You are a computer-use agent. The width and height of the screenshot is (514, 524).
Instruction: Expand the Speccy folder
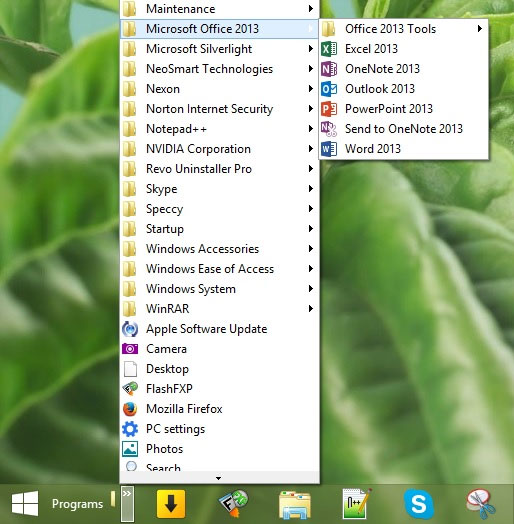219,209
